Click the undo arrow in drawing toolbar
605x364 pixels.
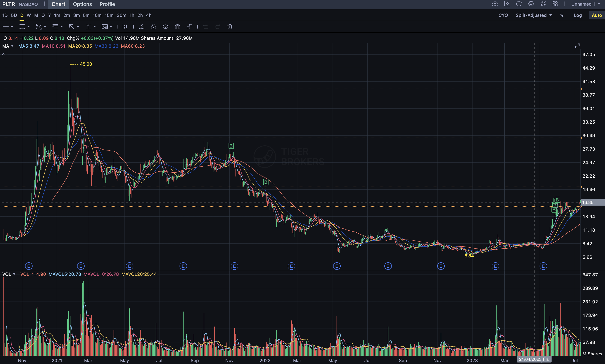pos(206,27)
